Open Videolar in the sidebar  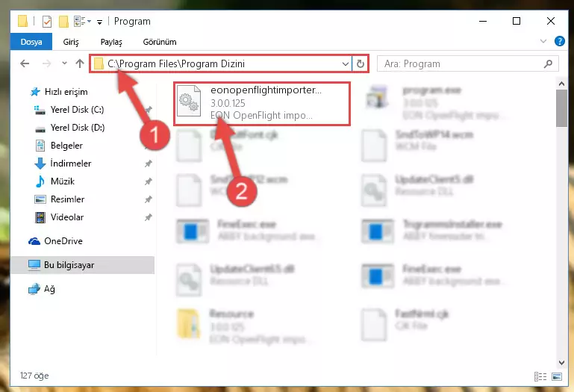coord(67,217)
